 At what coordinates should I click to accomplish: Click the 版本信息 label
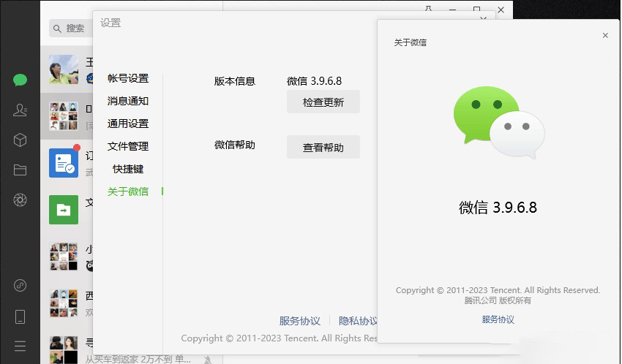(x=234, y=81)
